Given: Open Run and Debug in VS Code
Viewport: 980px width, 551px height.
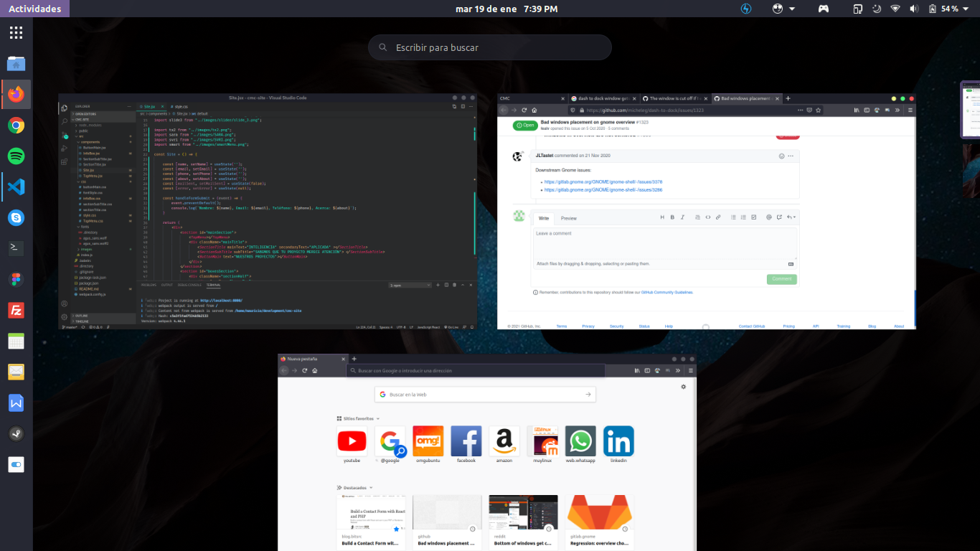Looking at the screenshot, I should pos(64,149).
